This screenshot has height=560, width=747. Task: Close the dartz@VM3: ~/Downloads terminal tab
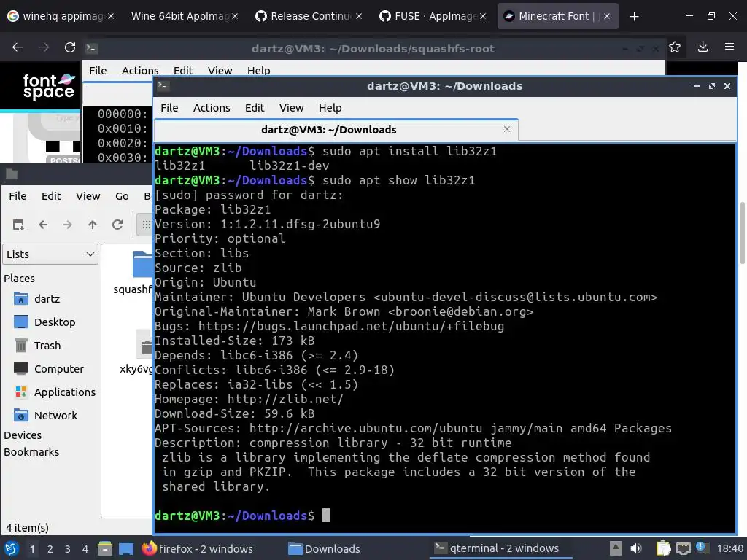(507, 129)
